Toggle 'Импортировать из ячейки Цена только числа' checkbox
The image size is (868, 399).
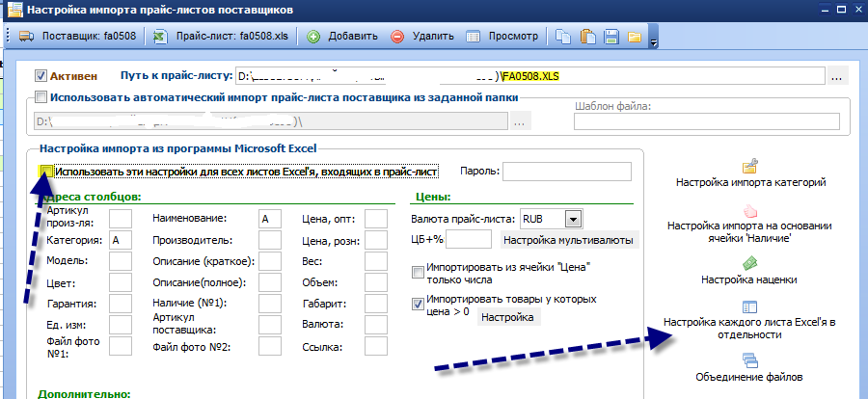coord(418,273)
